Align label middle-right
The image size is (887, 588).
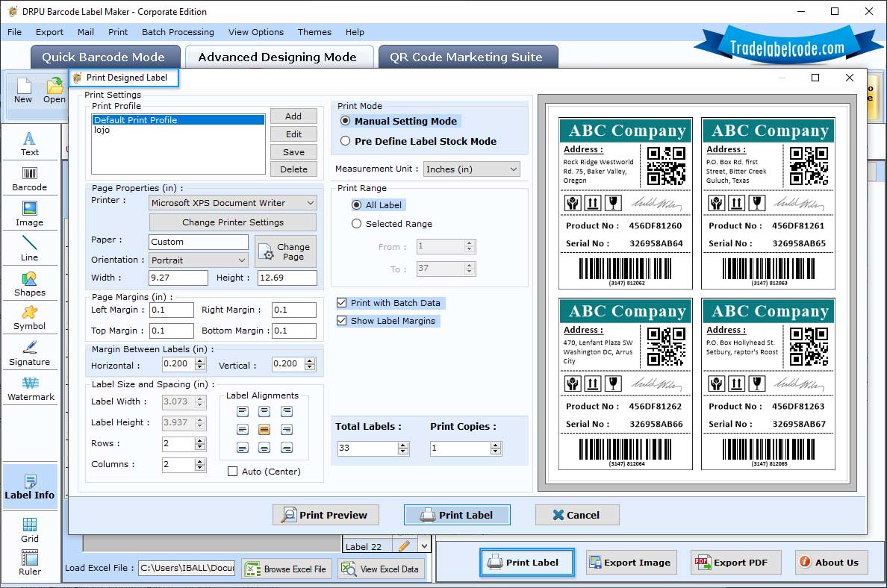point(287,430)
